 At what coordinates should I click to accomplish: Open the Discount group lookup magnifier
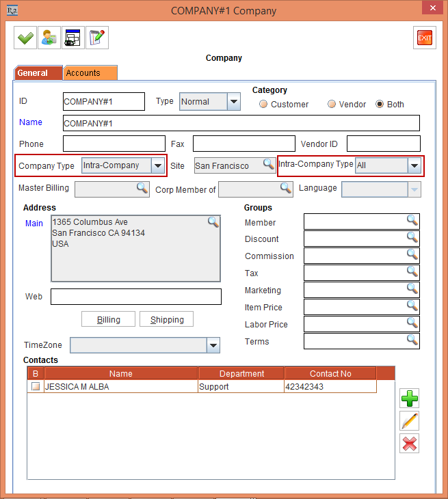(412, 237)
